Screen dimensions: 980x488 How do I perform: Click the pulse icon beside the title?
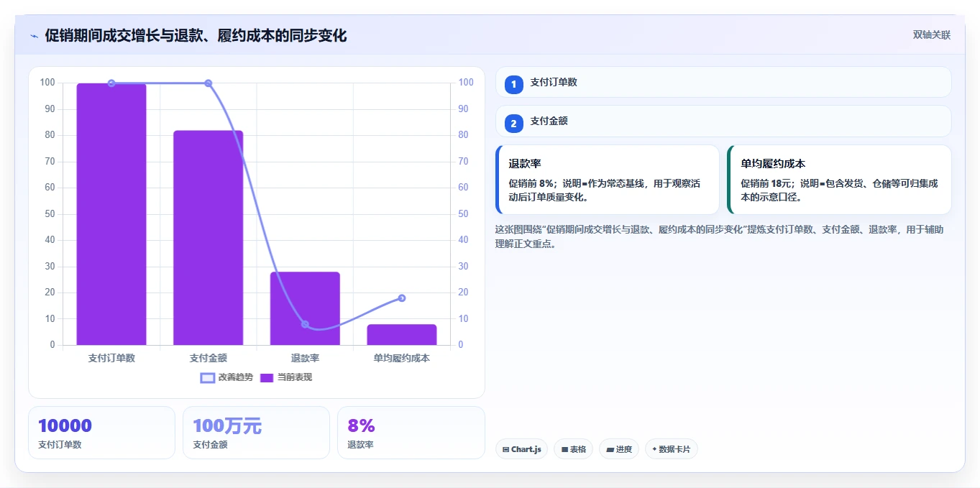click(x=34, y=36)
